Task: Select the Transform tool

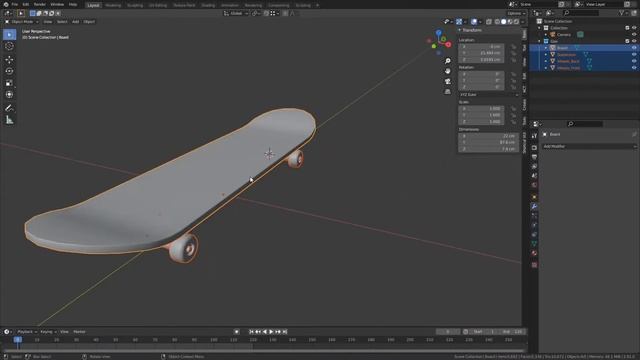Action: tap(9, 95)
